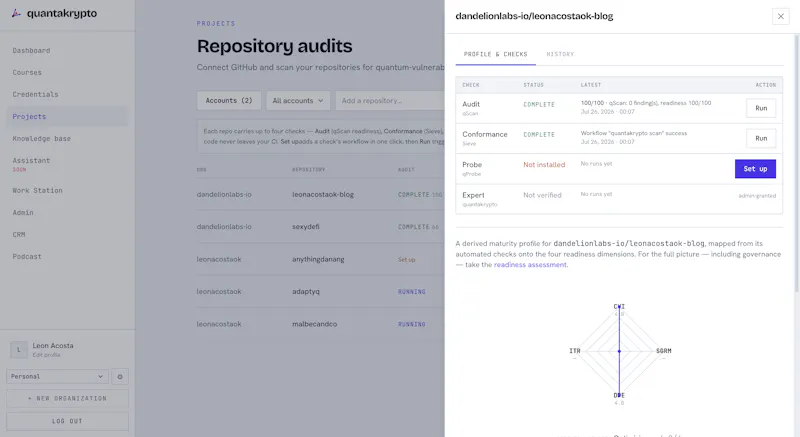Click COMPLETE status in the Audit row

click(539, 105)
